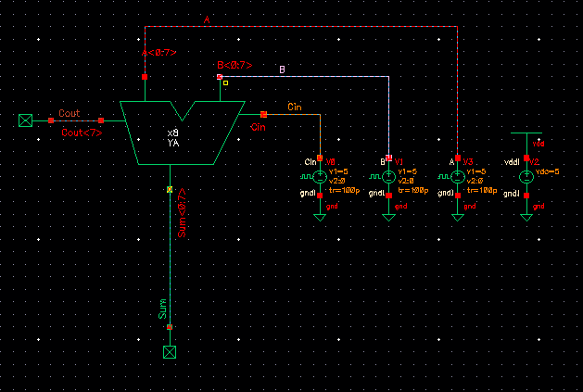The width and height of the screenshot is (583, 392).
Task: Select the red pin square under A<0:7>
Action: click(145, 77)
